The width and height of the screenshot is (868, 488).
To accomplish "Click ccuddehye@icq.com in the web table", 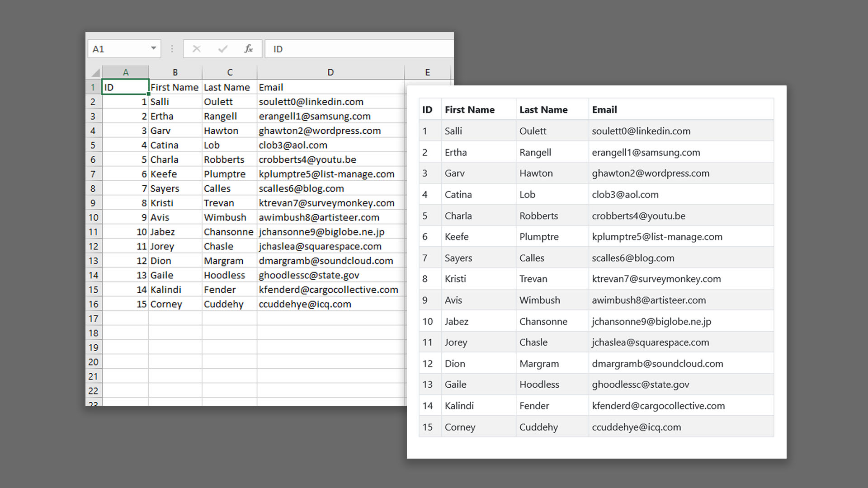I will point(637,427).
